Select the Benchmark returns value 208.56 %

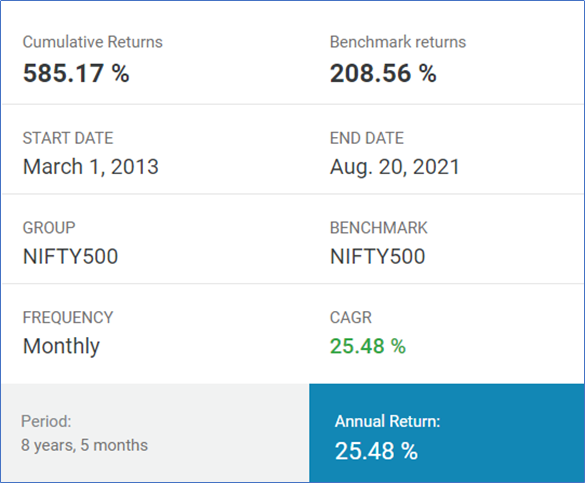pos(383,73)
